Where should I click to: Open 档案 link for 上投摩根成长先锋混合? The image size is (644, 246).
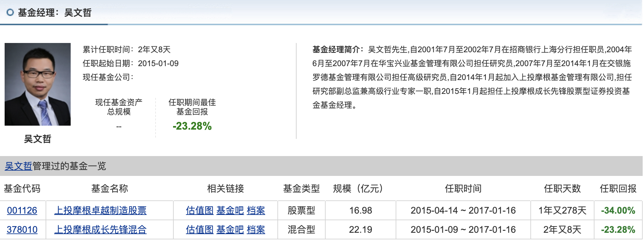(256, 230)
